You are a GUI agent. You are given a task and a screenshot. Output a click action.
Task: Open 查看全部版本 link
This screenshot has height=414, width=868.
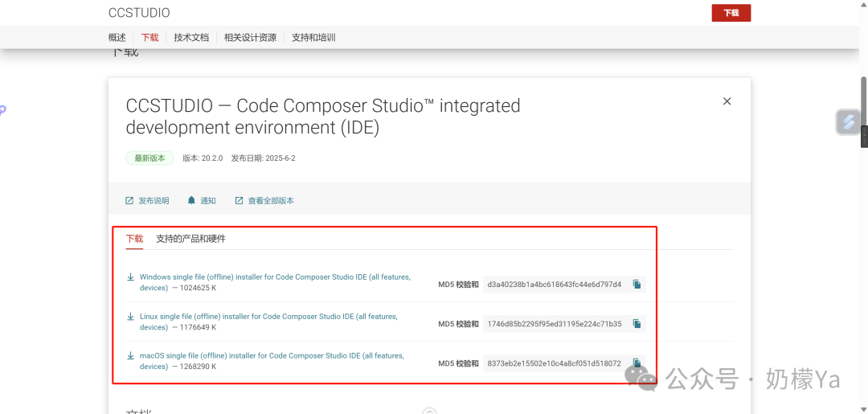point(271,201)
